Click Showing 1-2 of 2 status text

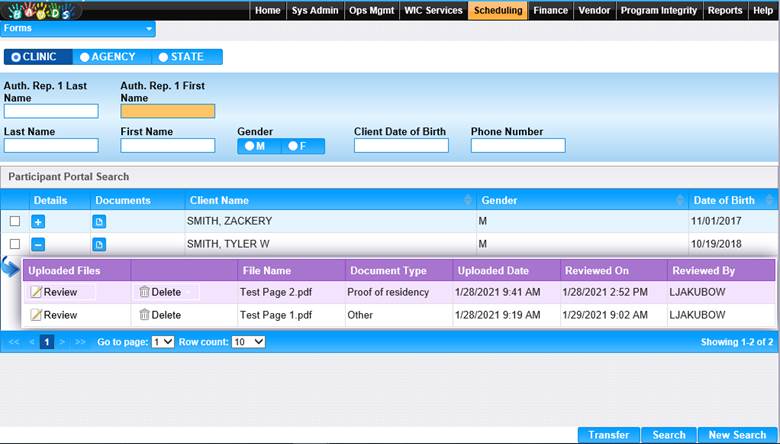(737, 342)
